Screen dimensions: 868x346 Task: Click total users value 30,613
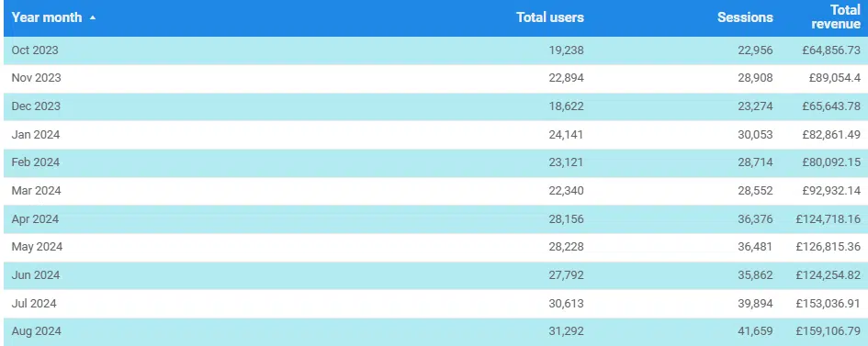[566, 304]
